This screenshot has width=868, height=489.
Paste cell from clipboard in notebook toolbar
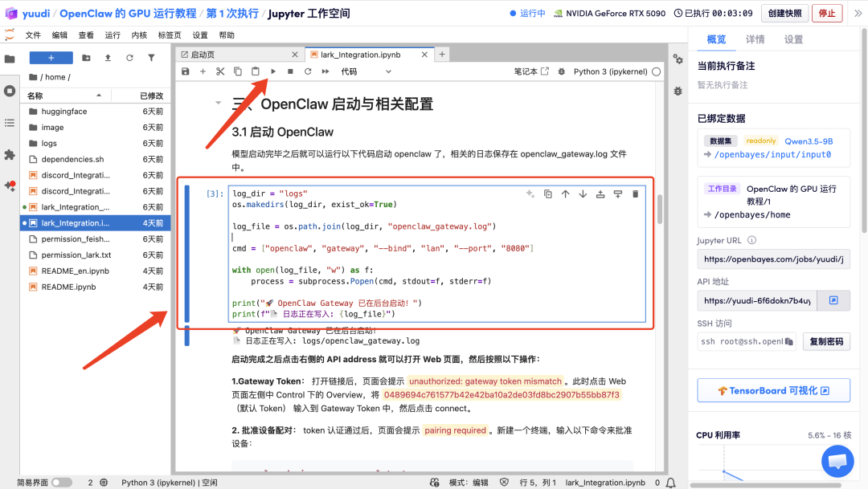(256, 71)
